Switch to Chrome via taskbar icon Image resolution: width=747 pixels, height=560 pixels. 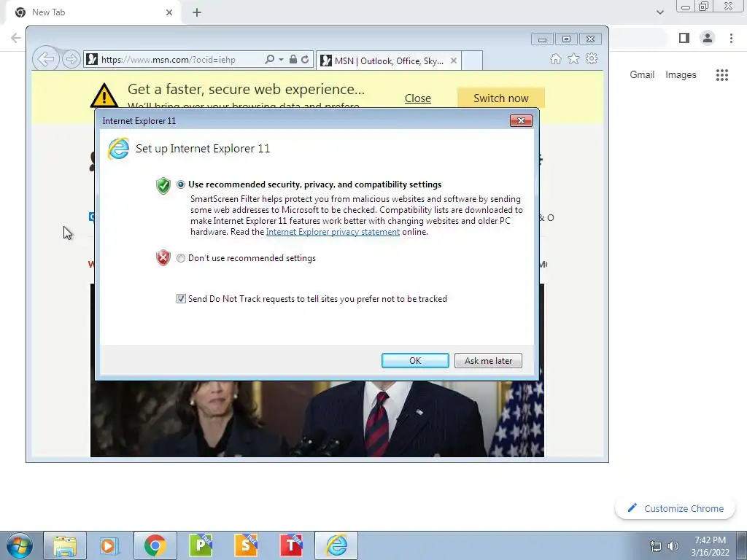155,545
